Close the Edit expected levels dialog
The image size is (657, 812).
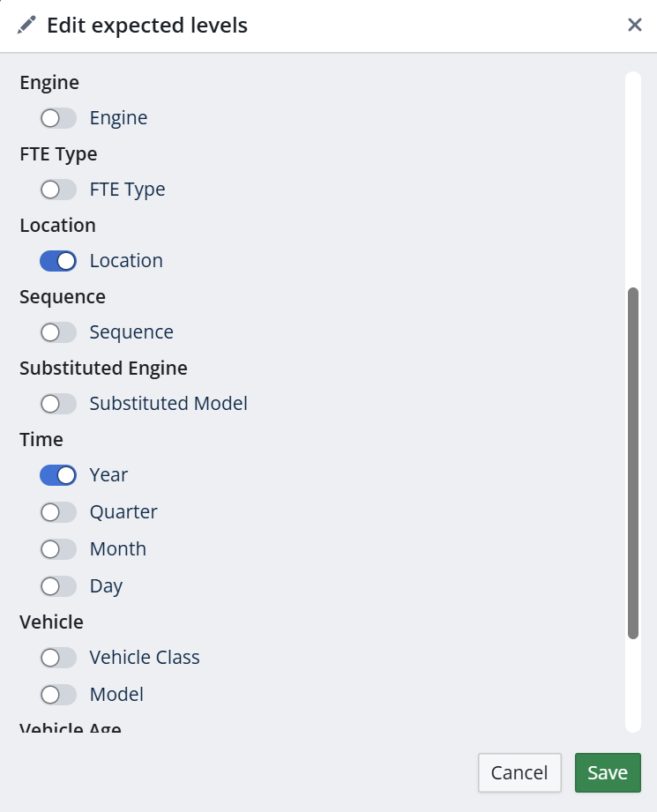[x=634, y=25]
